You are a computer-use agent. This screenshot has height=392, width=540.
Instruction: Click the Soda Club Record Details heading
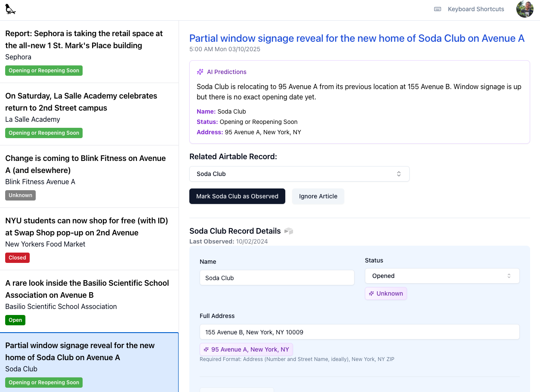click(235, 231)
